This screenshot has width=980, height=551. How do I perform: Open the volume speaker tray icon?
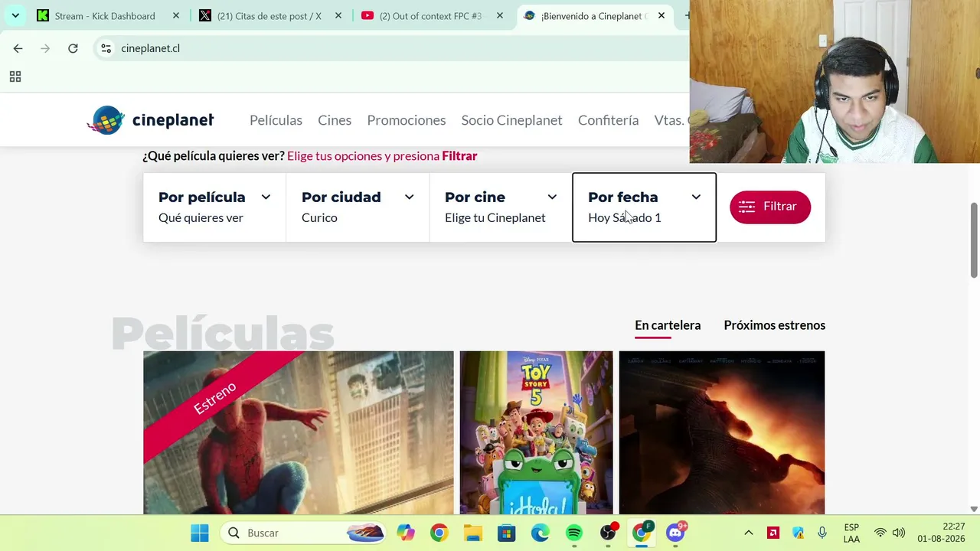pos(899,533)
